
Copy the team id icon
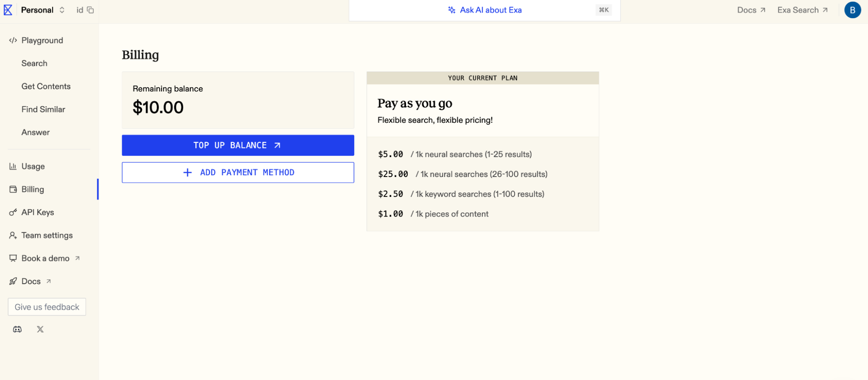[x=90, y=10]
